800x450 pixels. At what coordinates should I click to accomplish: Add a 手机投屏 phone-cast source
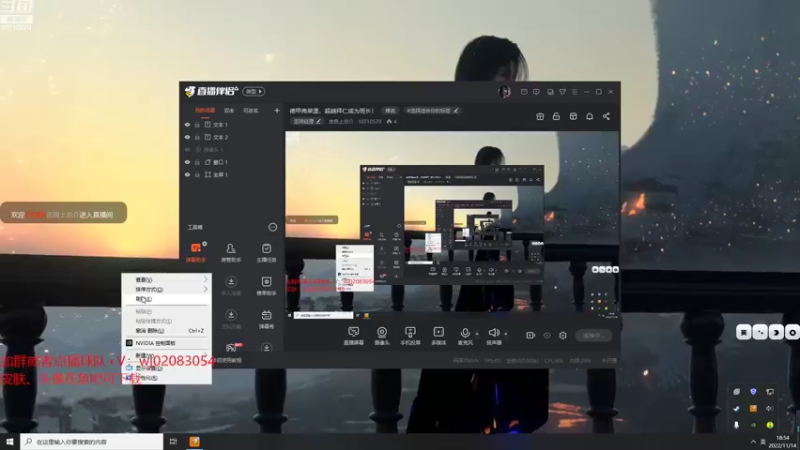tap(410, 336)
